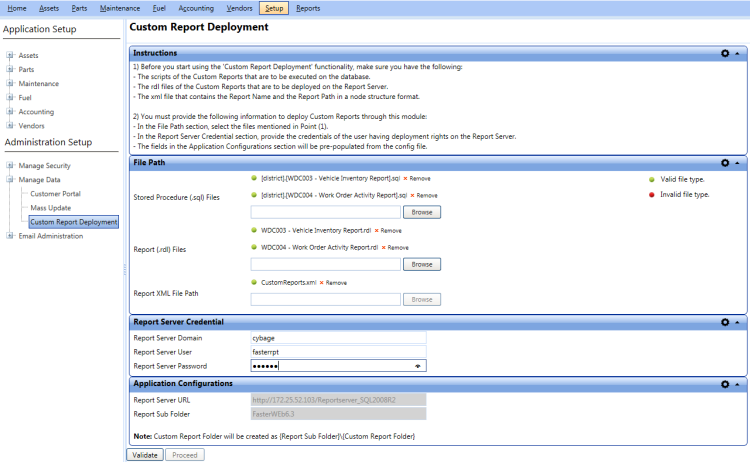750x462 pixels.
Task: Open the Maintenance menu in top bar
Action: pyautogui.click(x=120, y=8)
